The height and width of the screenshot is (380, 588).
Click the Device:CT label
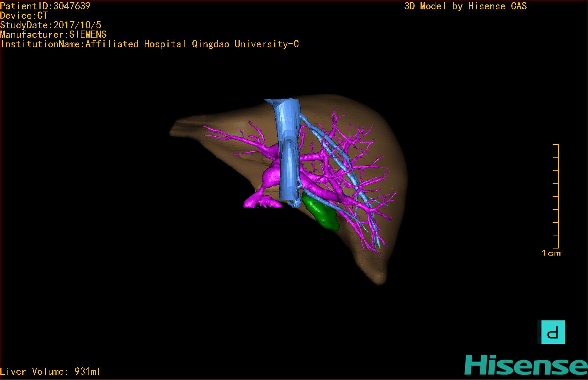point(24,16)
